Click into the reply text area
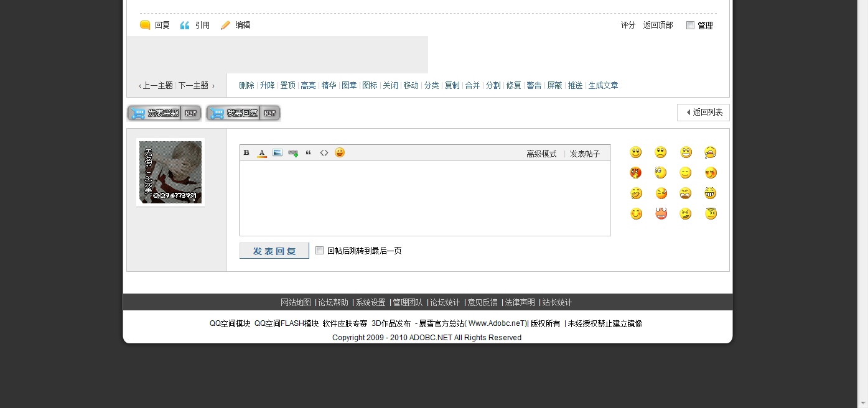Image resolution: width=868 pixels, height=408 pixels. [425, 198]
